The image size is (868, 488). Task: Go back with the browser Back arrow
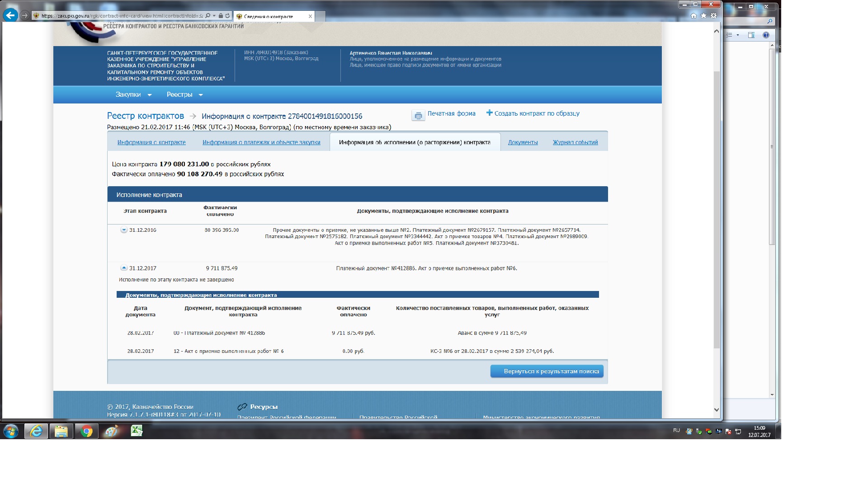[x=10, y=15]
